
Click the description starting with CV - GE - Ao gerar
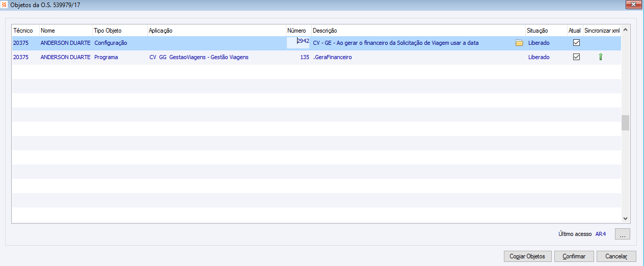pyautogui.click(x=396, y=43)
